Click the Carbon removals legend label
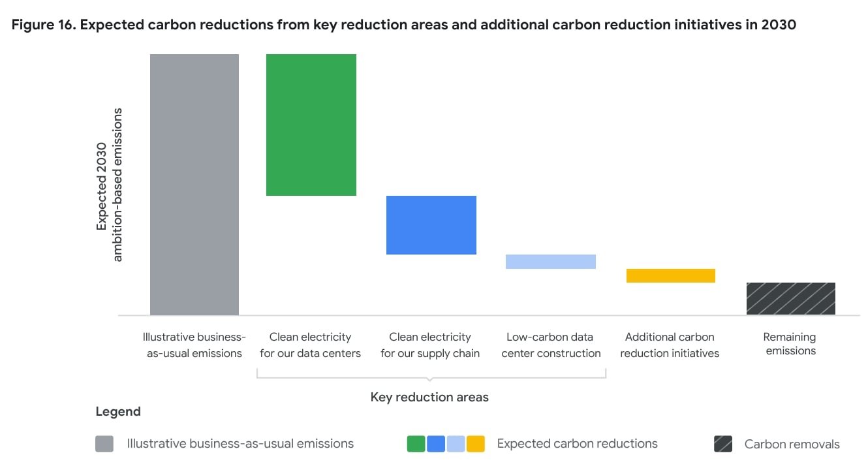Image resolution: width=868 pixels, height=466 pixels. tap(791, 444)
